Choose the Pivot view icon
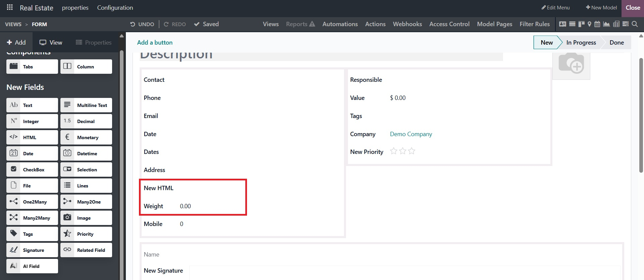This screenshot has height=280, width=644. tap(616, 24)
